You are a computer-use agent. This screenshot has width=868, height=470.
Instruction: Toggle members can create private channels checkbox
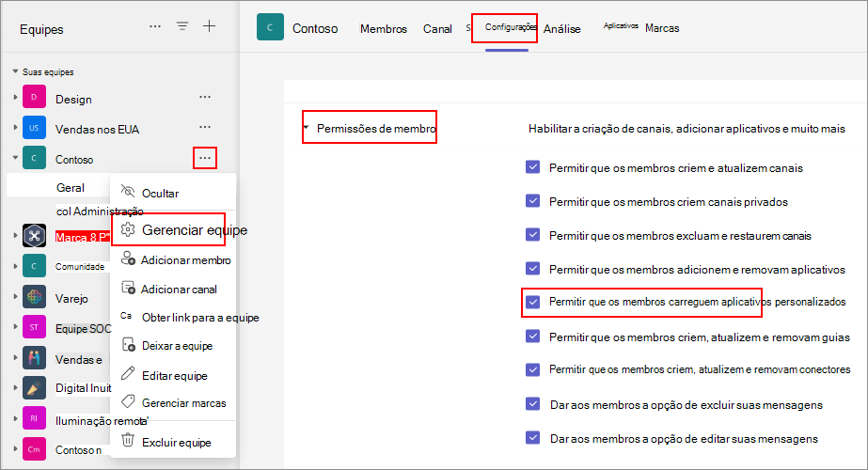point(533,202)
